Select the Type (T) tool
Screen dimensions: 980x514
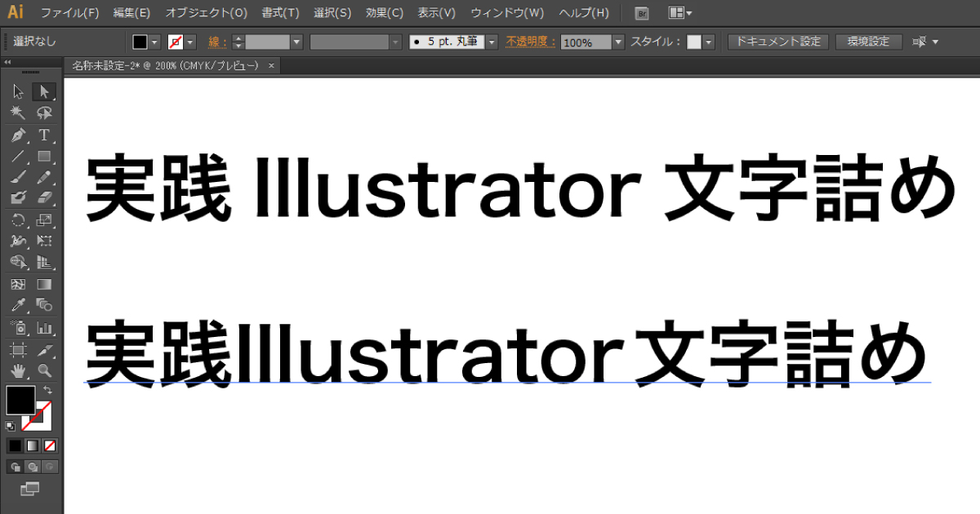coord(44,135)
